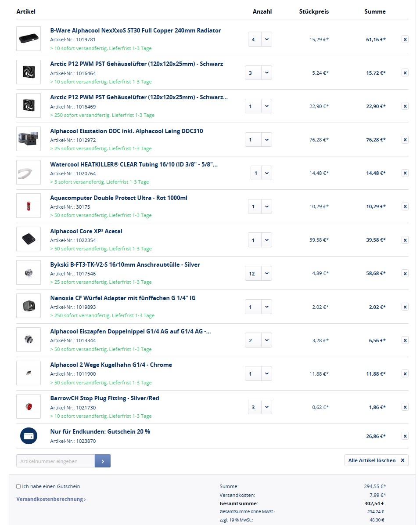Remove BarrowCH Stop Plug Fitting item
Screen dimensions: 420x525
(405, 407)
